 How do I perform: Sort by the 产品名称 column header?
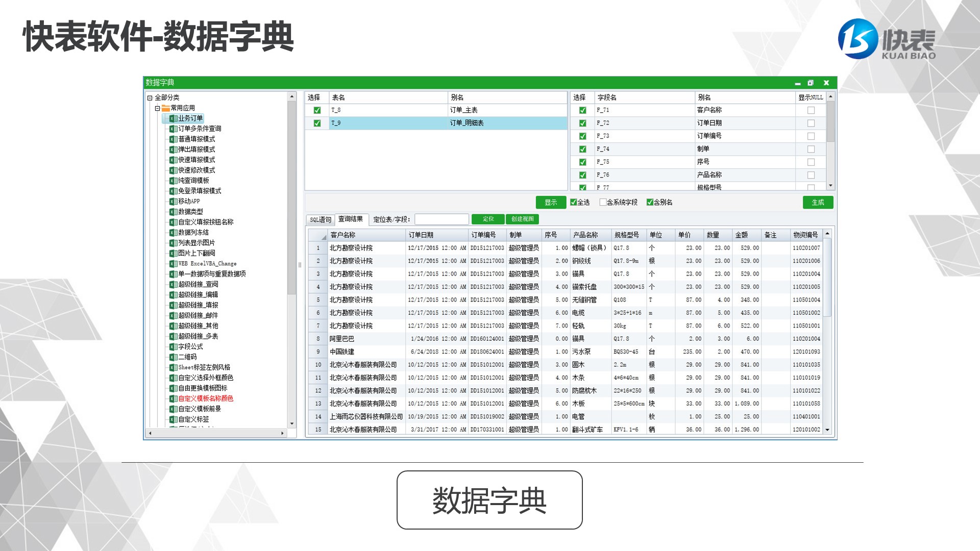tap(591, 235)
